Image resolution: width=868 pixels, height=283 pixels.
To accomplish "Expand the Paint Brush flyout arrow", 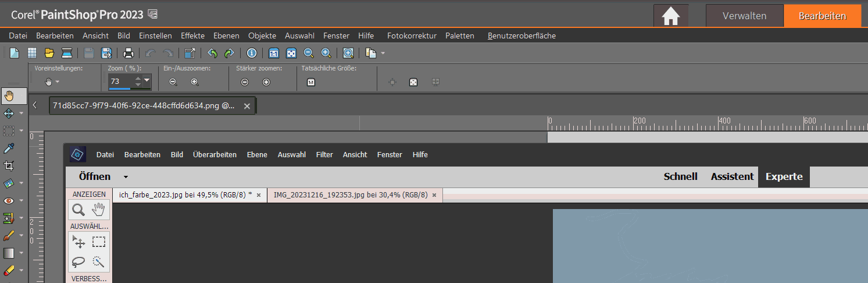I will [x=22, y=236].
